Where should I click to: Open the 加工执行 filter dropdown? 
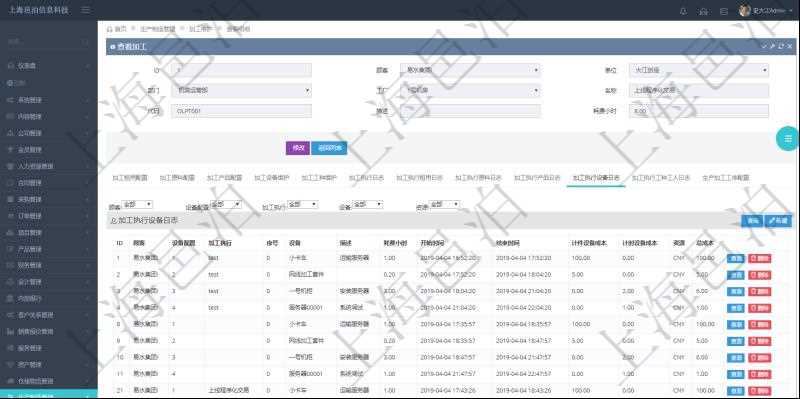pyautogui.click(x=303, y=204)
